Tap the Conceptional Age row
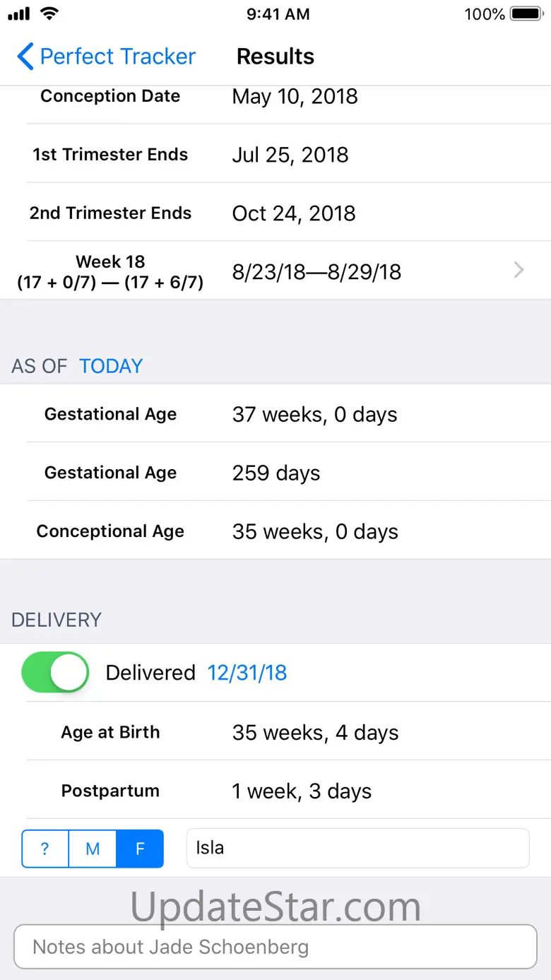This screenshot has width=551, height=980. click(x=275, y=531)
